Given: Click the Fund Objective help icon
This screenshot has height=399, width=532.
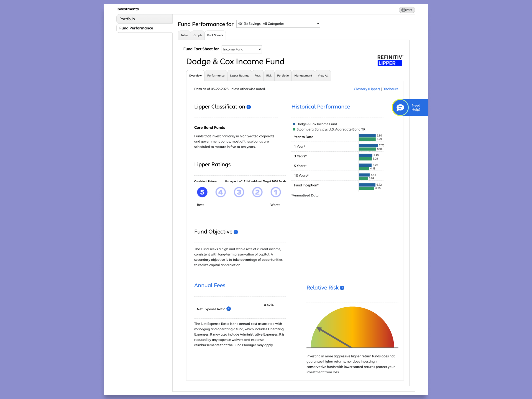Looking at the screenshot, I should 236,232.
